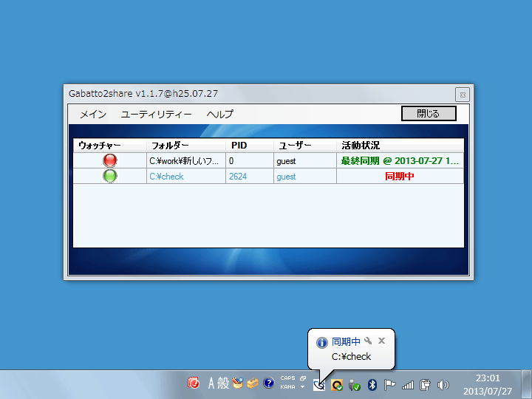Click the green watcher light for C:¥check
Image resolution: width=532 pixels, height=399 pixels.
pyautogui.click(x=110, y=176)
